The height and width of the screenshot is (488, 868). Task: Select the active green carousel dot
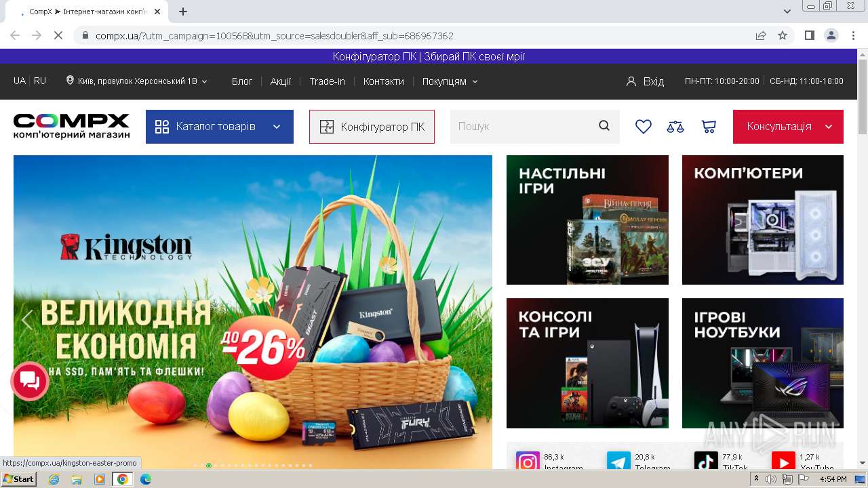(x=209, y=466)
